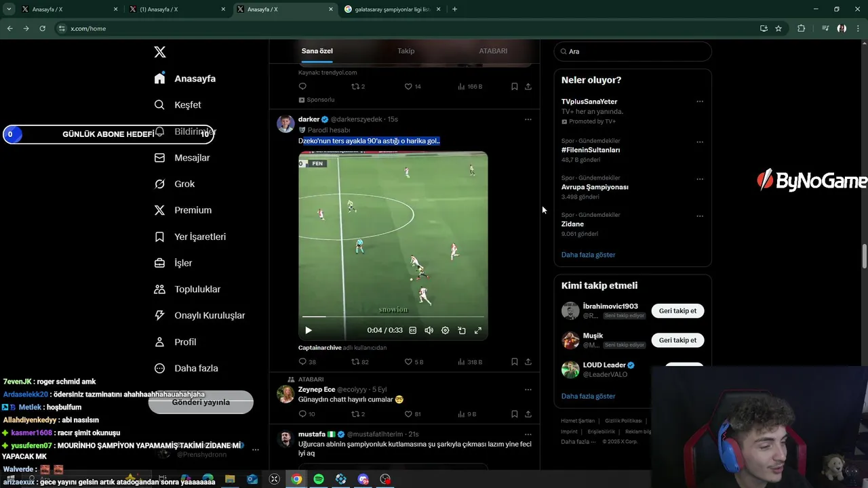Open Spotify from the taskbar
Viewport: 868px width, 488px height.
319,479
